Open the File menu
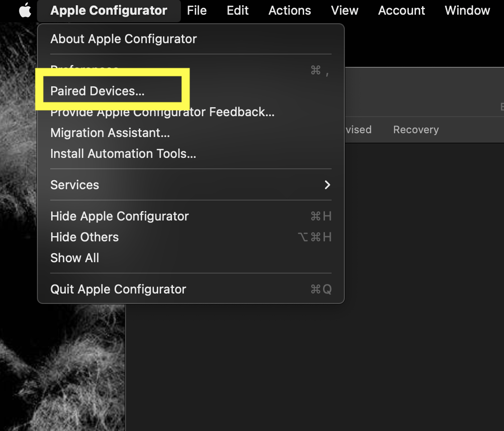The image size is (504, 431). [196, 10]
